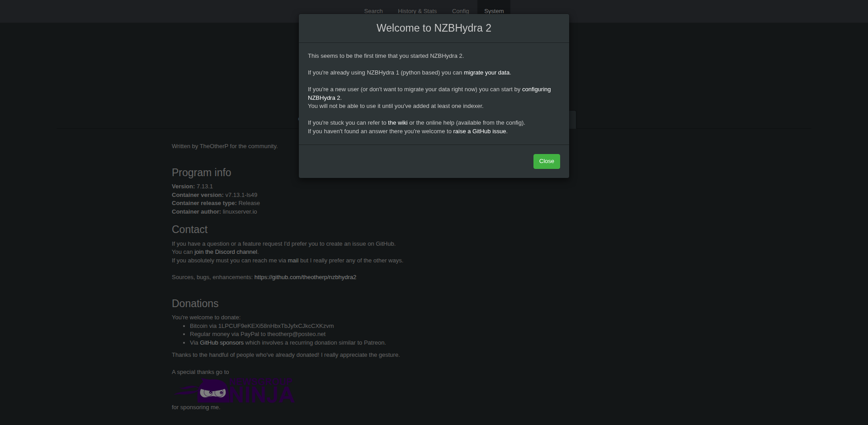This screenshot has height=425, width=868.
Task: Open the History & Stats tab
Action: tap(417, 11)
